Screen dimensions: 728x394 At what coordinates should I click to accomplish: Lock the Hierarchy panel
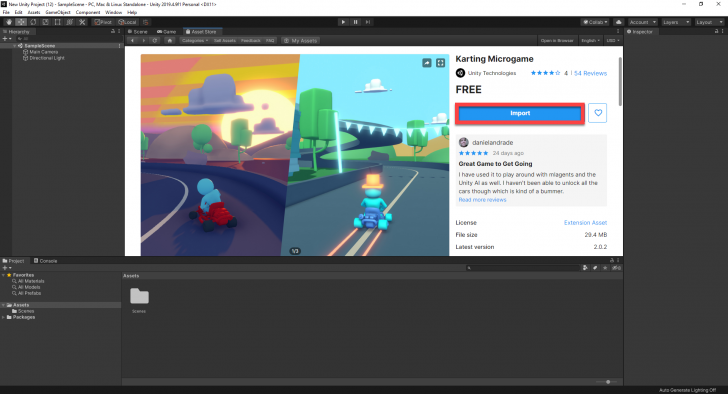(x=112, y=31)
